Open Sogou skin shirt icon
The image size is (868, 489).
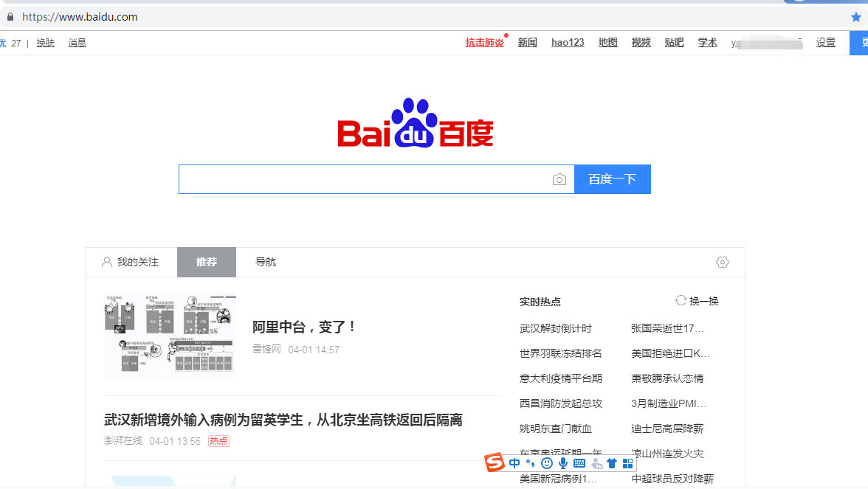pyautogui.click(x=612, y=463)
